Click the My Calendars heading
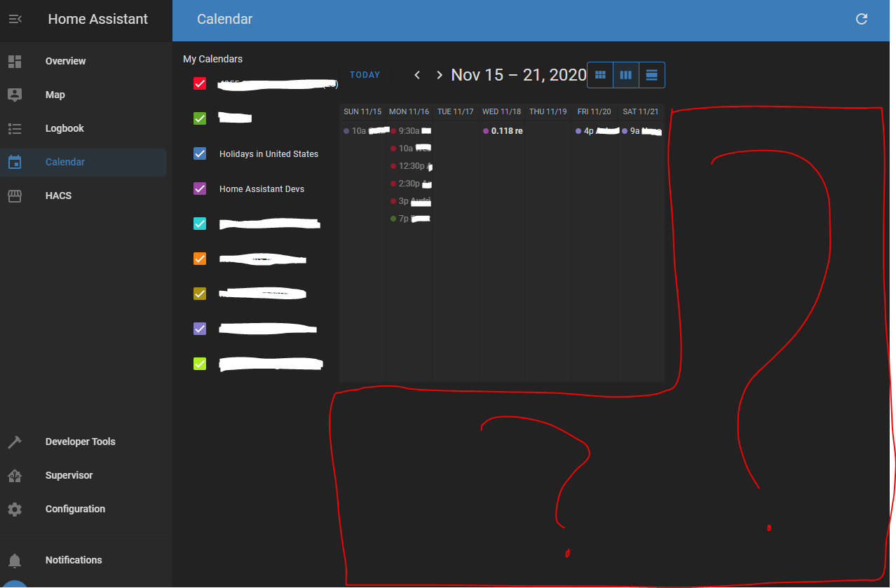The image size is (896, 588). click(213, 59)
